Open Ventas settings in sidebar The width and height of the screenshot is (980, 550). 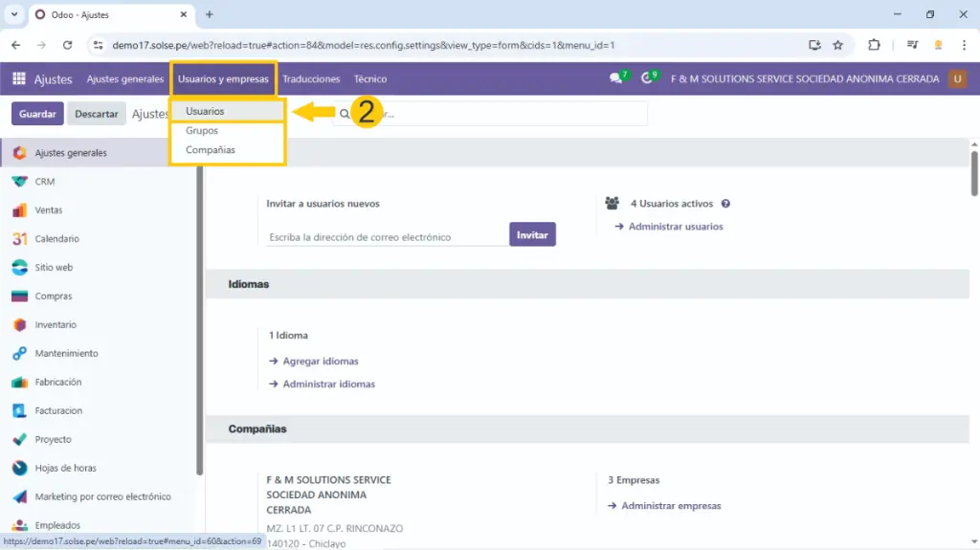pos(49,210)
